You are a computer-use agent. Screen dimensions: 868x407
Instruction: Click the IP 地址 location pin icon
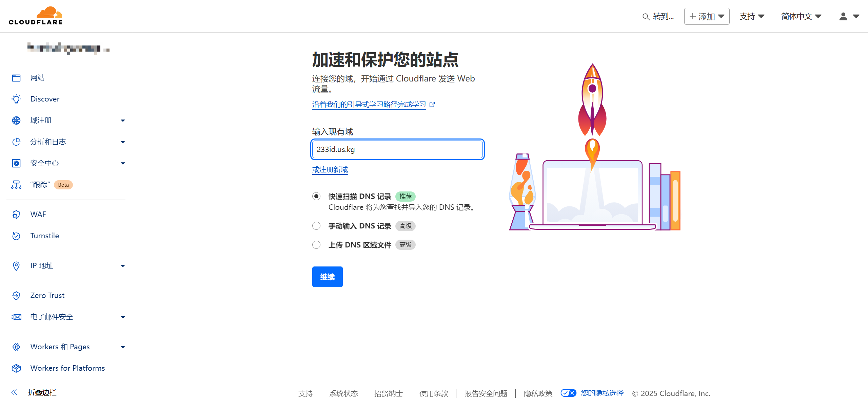pyautogui.click(x=16, y=266)
